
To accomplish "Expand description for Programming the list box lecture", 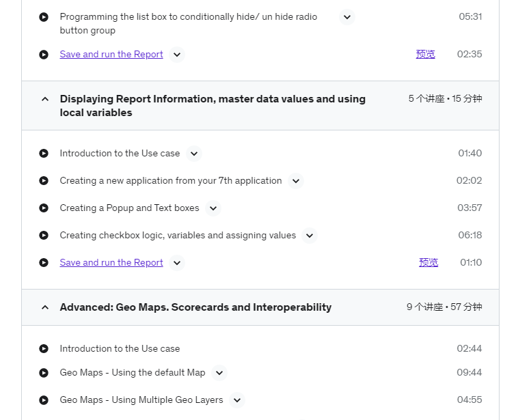I will click(347, 17).
